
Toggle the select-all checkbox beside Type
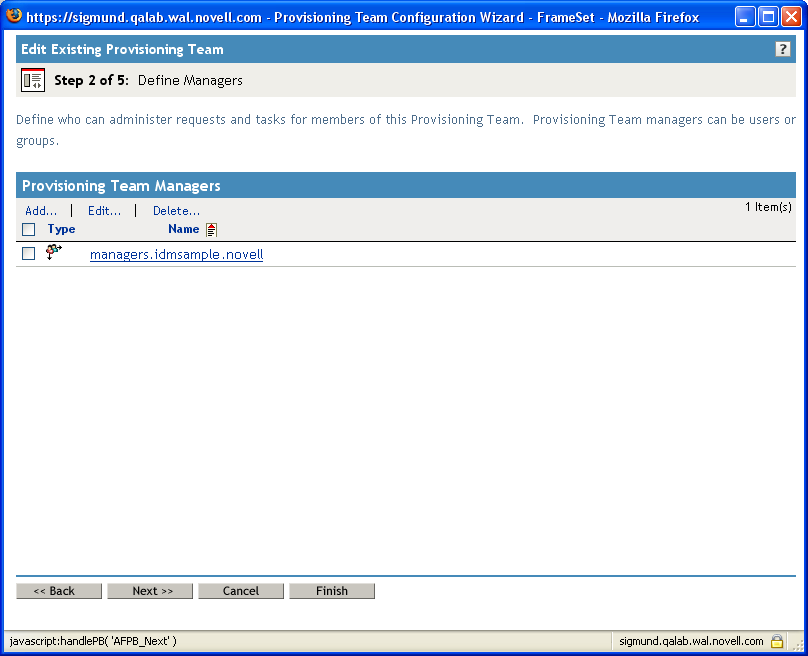29,229
